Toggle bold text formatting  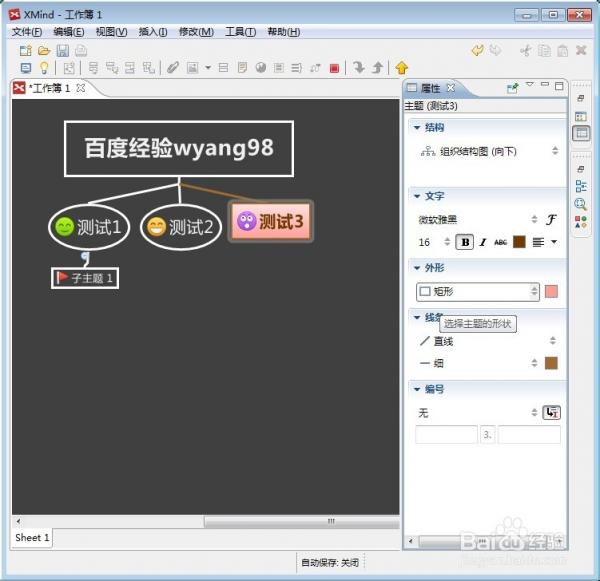(465, 242)
